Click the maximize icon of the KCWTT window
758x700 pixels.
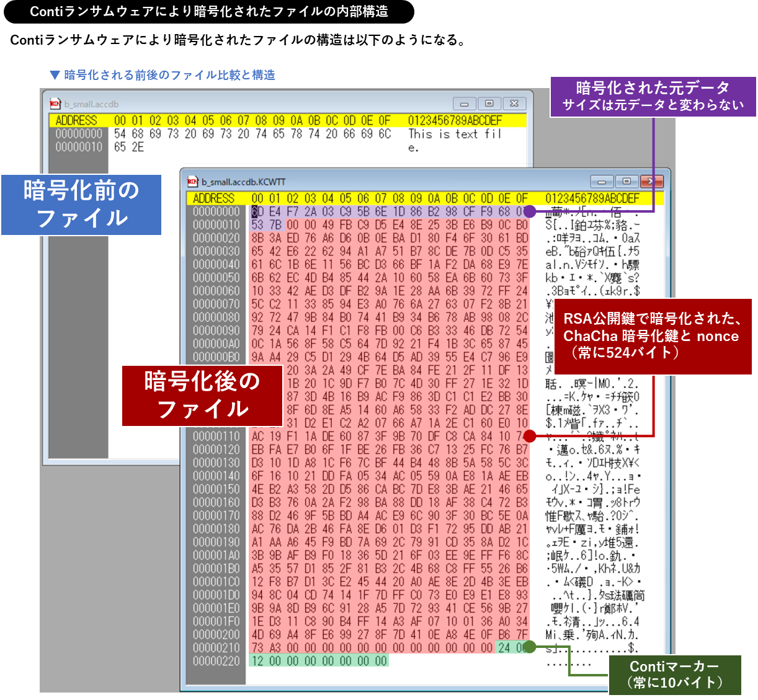click(627, 181)
